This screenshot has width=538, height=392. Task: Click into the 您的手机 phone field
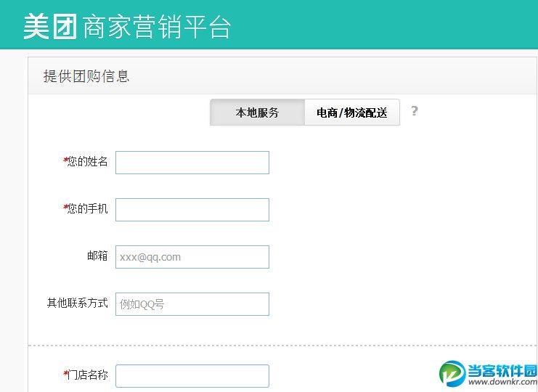pyautogui.click(x=192, y=210)
